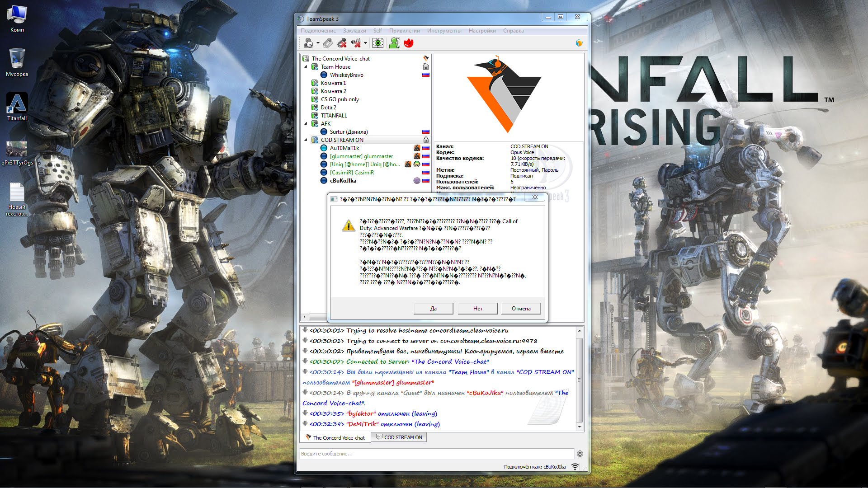Click the Мусорка recycle bin icon
This screenshot has height=488, width=868.
pyautogui.click(x=17, y=63)
